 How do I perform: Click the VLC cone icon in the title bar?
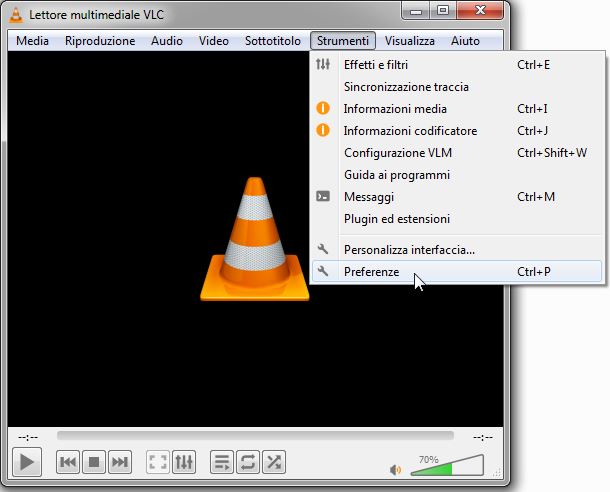coord(16,15)
